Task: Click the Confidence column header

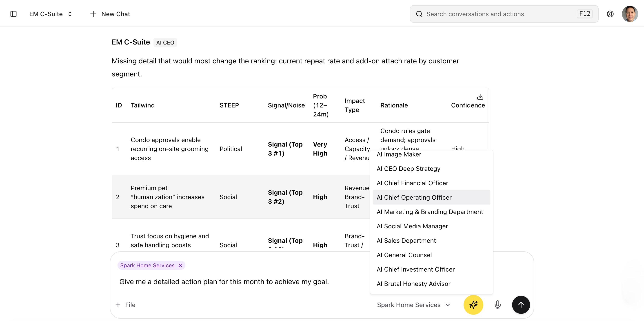Action: pos(468,105)
